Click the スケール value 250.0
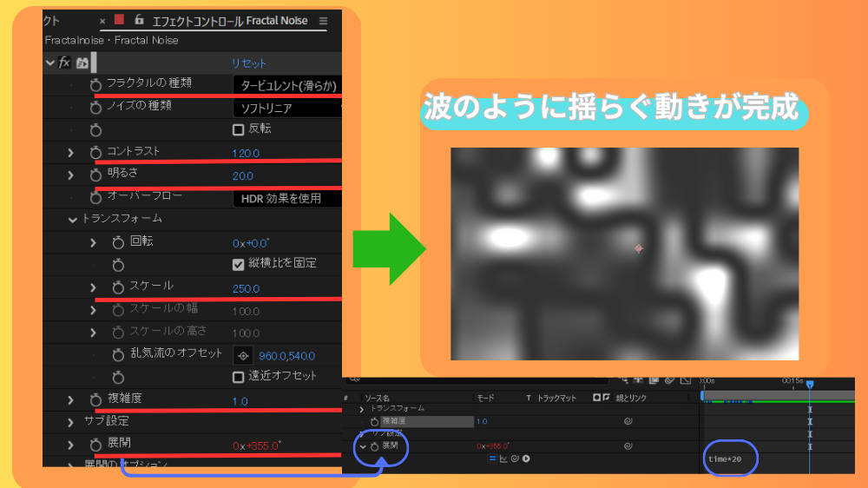 (x=246, y=288)
